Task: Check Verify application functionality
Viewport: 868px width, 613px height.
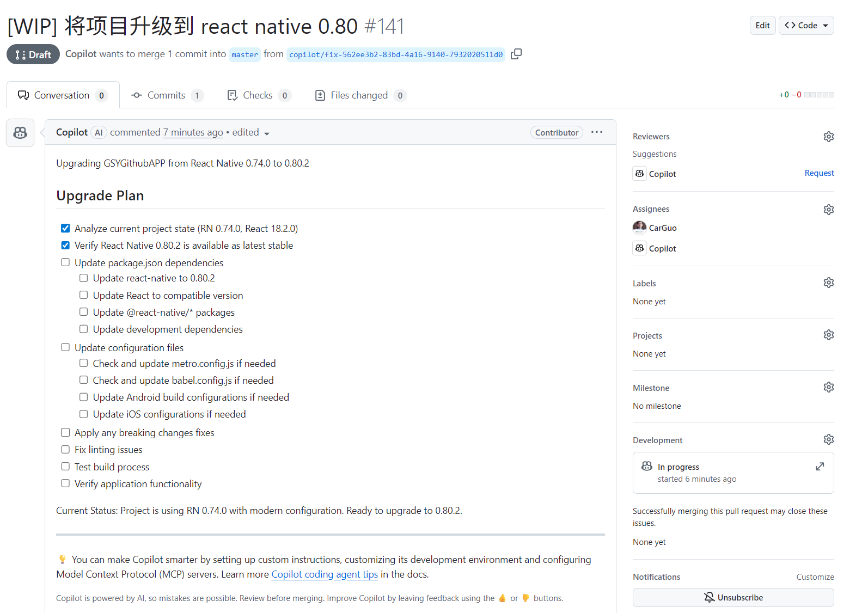Action: point(65,483)
